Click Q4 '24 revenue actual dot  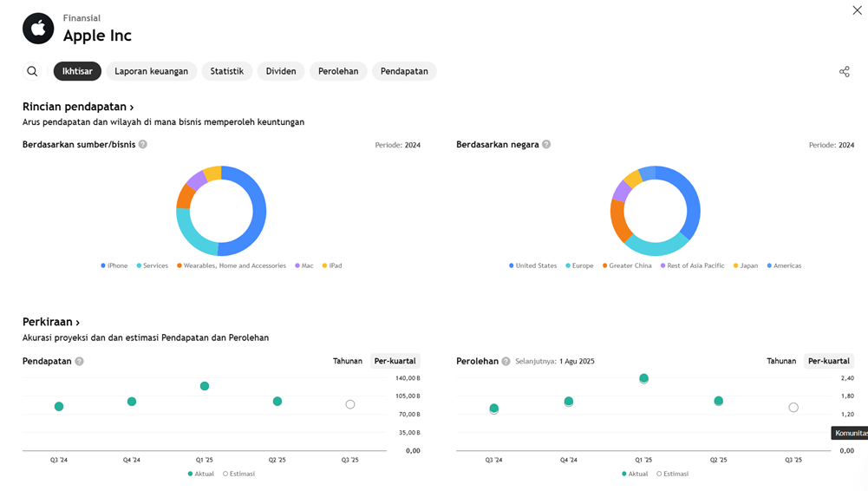tap(132, 402)
